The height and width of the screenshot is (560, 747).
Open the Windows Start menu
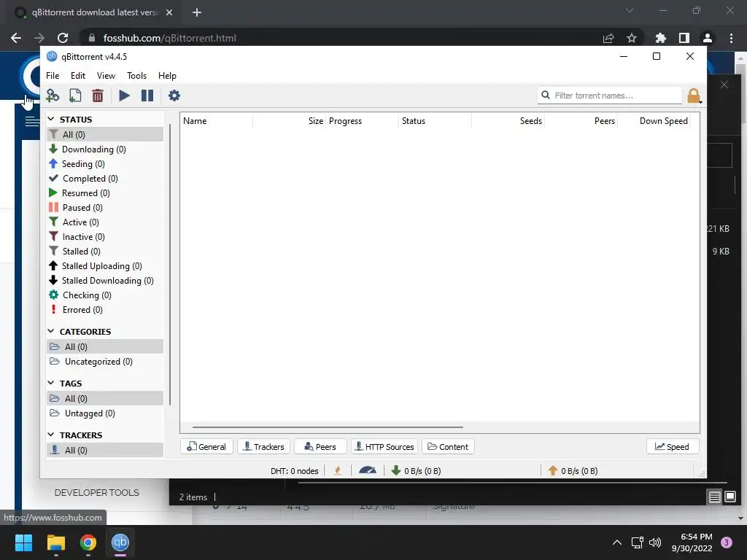[23, 542]
